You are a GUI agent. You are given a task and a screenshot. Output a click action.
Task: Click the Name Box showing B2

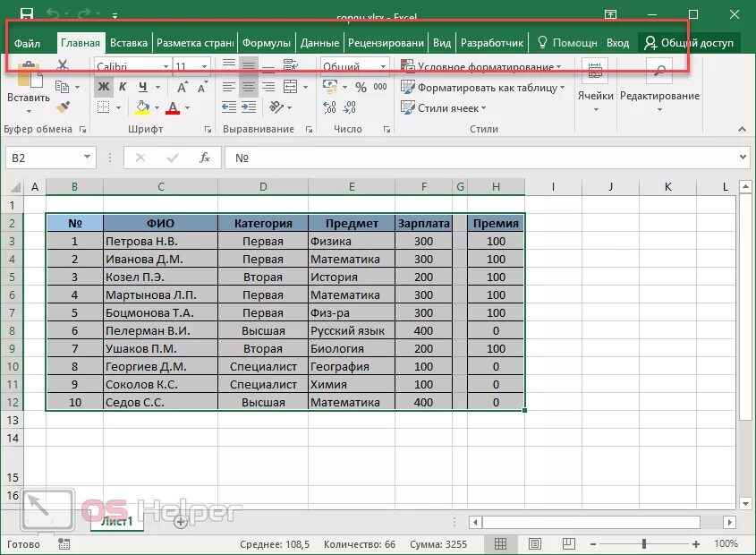point(51,158)
